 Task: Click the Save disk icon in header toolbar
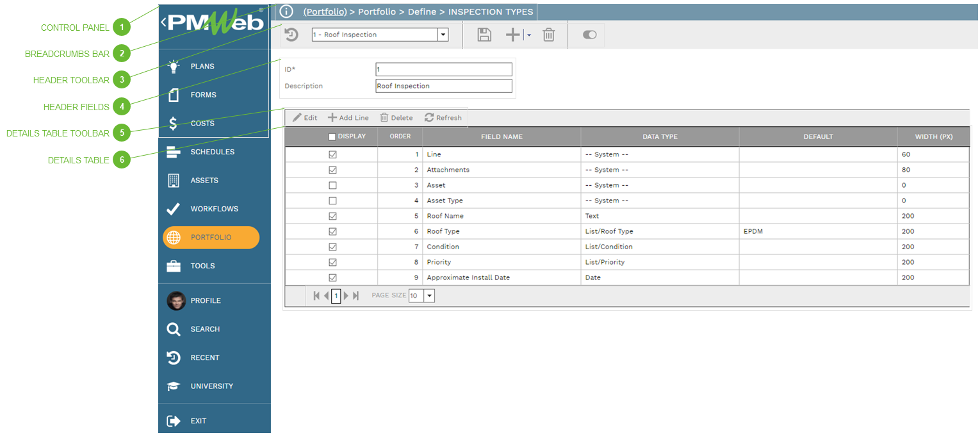[484, 35]
